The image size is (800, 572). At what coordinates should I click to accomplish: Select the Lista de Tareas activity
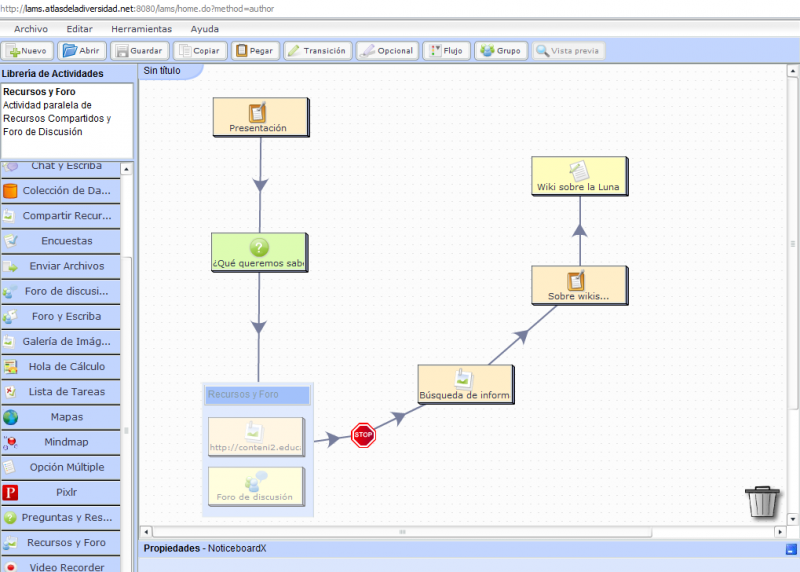coord(61,392)
